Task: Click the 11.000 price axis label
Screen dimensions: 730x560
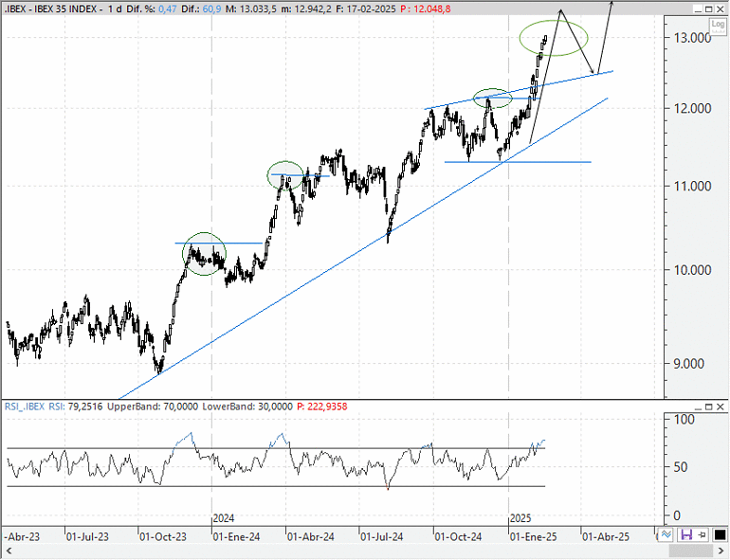Action: pos(693,187)
